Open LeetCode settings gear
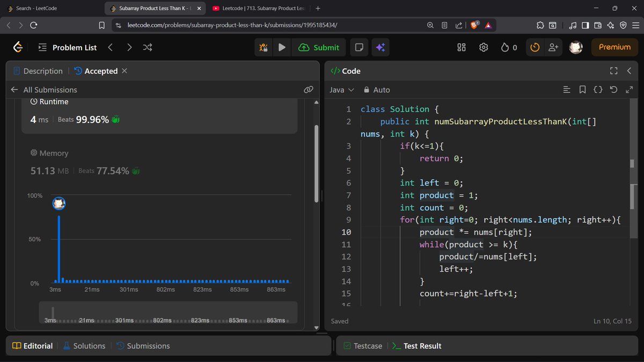The width and height of the screenshot is (644, 362). coord(484,47)
